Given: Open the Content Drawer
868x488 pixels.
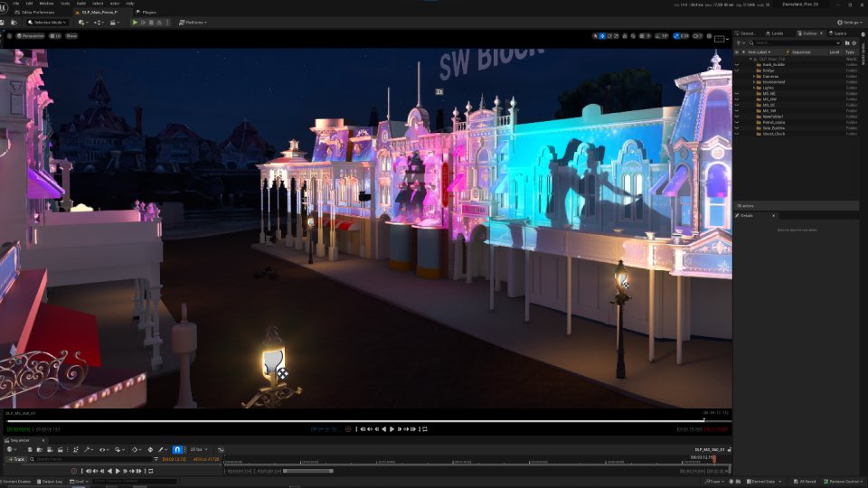Looking at the screenshot, I should [16, 482].
